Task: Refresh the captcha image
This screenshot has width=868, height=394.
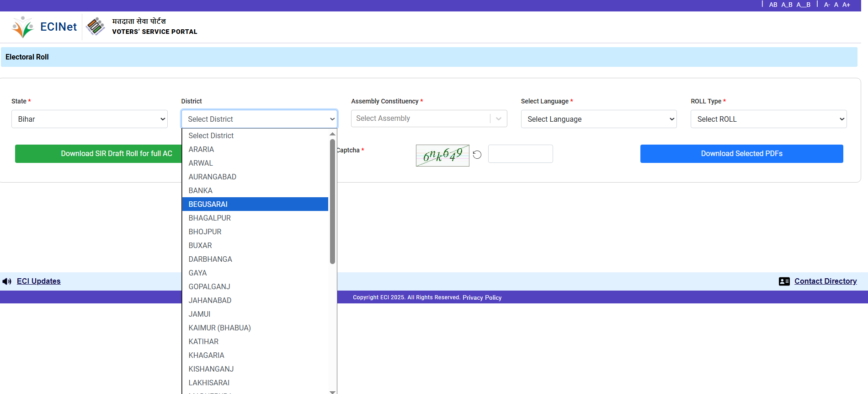Action: coord(477,155)
